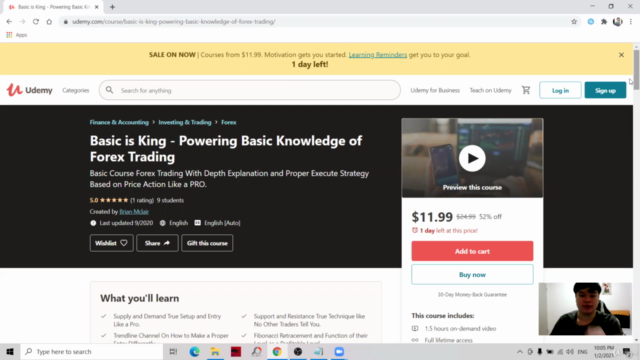The height and width of the screenshot is (360, 640).
Task: Open the ENG language indicator
Action: pyautogui.click(x=582, y=351)
